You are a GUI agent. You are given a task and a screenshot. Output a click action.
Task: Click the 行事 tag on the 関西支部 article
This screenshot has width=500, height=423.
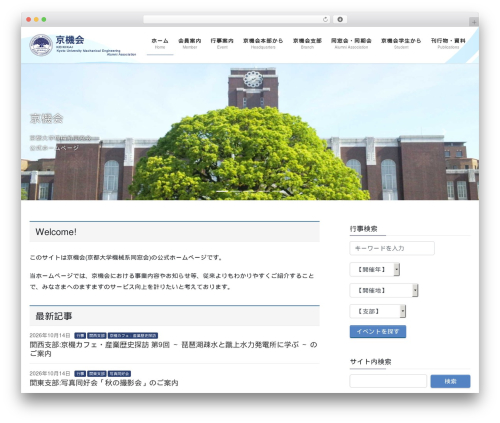[80, 336]
